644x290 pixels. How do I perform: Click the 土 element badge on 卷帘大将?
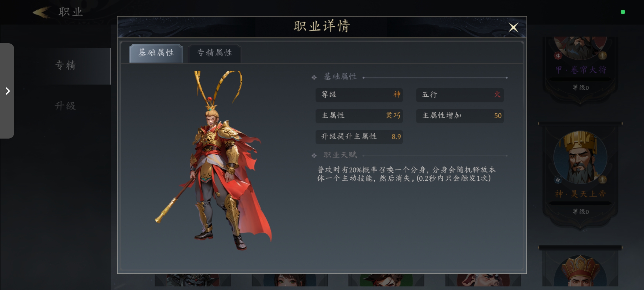pos(602,56)
